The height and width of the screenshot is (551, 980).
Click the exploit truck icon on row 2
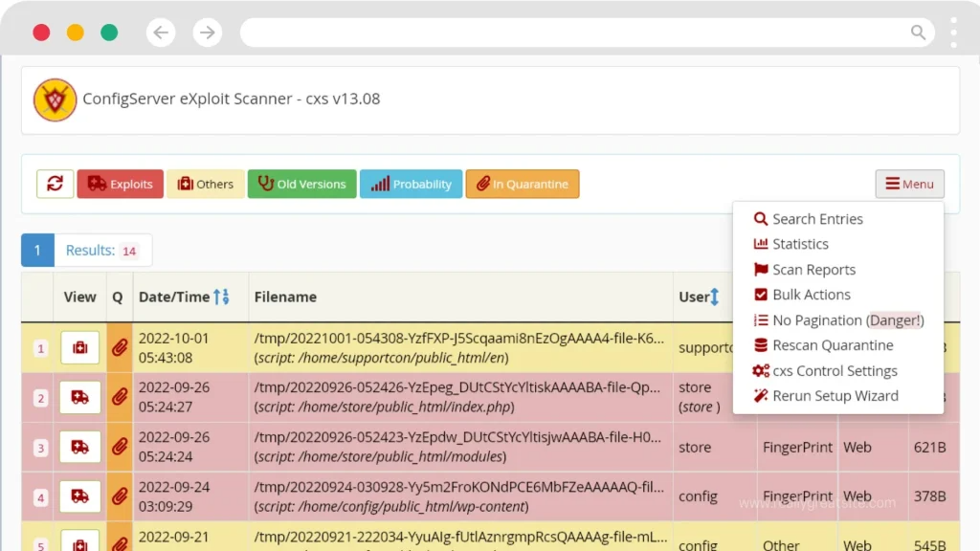[x=79, y=397]
